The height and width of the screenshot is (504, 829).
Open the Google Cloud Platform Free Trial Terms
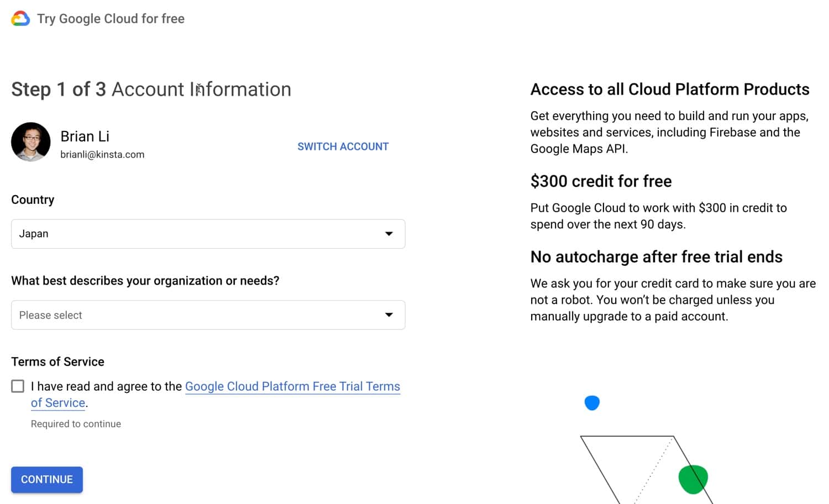pos(292,386)
